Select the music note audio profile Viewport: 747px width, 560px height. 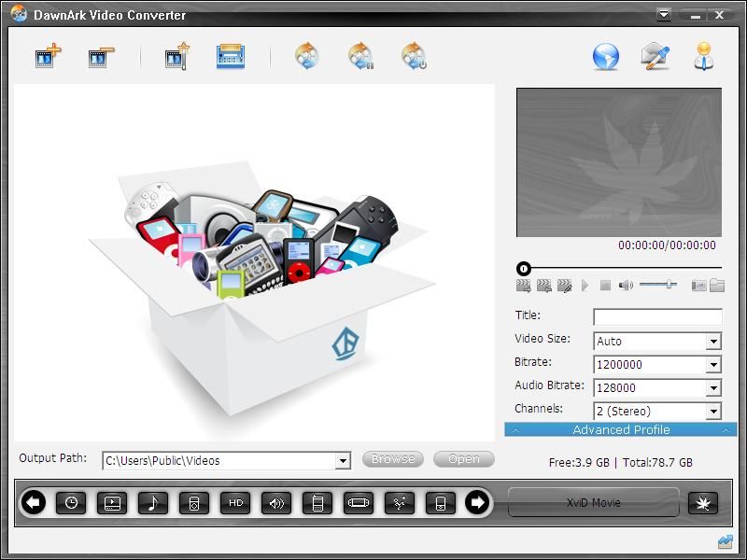click(x=153, y=503)
